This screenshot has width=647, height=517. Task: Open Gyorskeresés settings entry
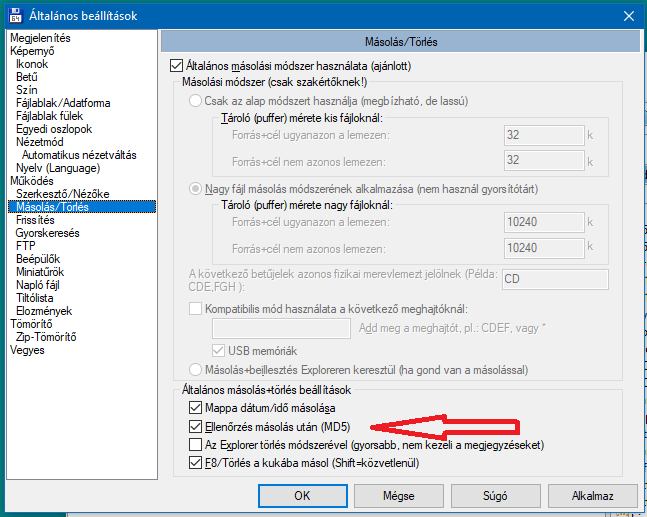pos(47,232)
